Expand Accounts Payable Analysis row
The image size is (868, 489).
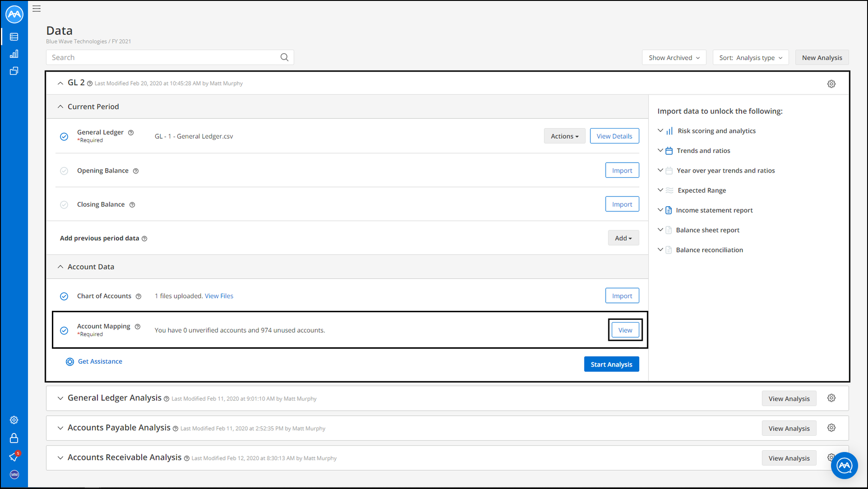click(60, 428)
